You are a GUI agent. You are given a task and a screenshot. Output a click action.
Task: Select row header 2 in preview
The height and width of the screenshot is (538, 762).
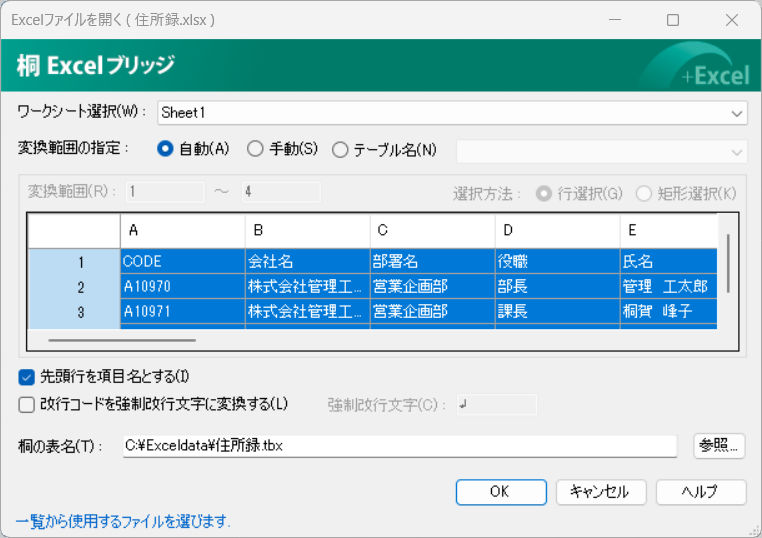pos(74,286)
